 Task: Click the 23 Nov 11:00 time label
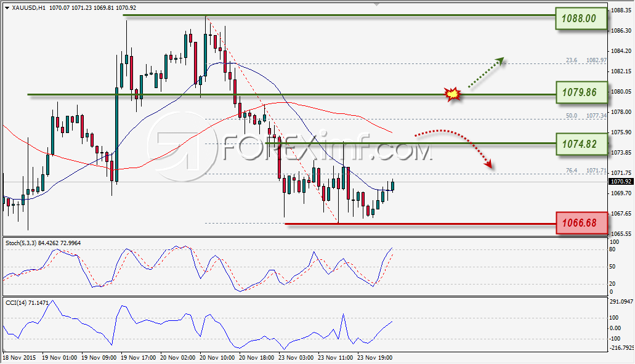tap(335, 357)
